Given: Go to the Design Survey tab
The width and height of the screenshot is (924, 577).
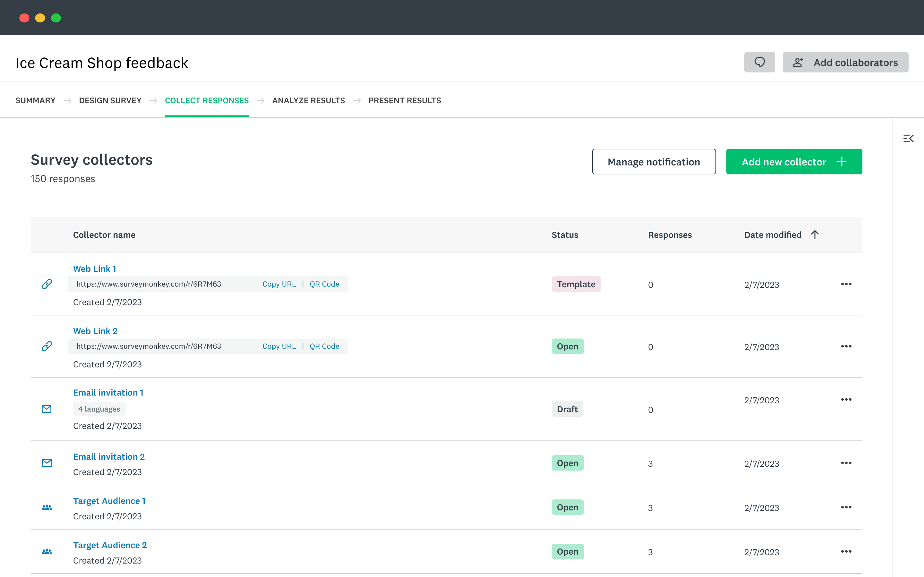Looking at the screenshot, I should 110,100.
